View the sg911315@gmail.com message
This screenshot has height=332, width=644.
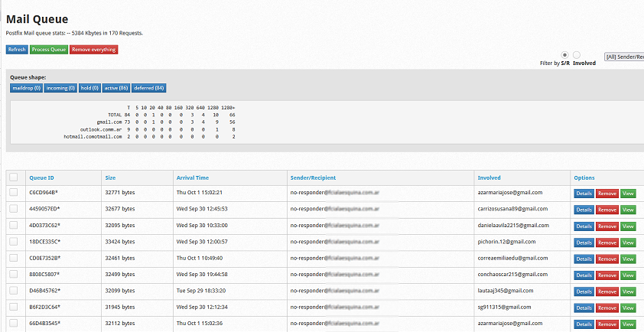pos(628,308)
